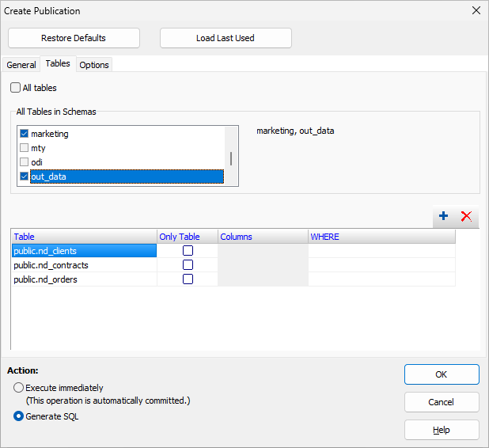The width and height of the screenshot is (489, 448).
Task: Click the red X remove table icon
Action: (x=466, y=216)
